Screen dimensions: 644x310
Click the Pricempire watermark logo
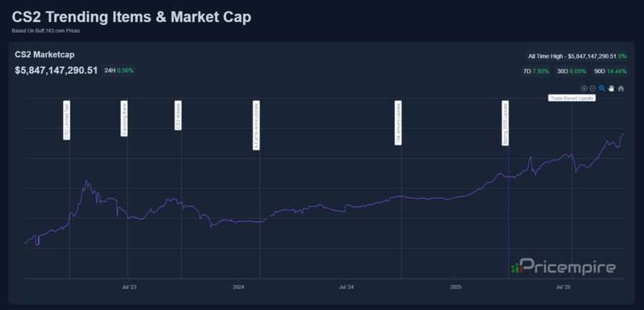point(563,267)
